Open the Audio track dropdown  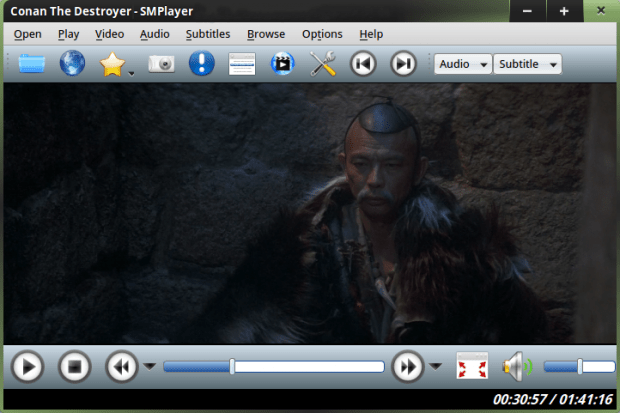pos(463,64)
